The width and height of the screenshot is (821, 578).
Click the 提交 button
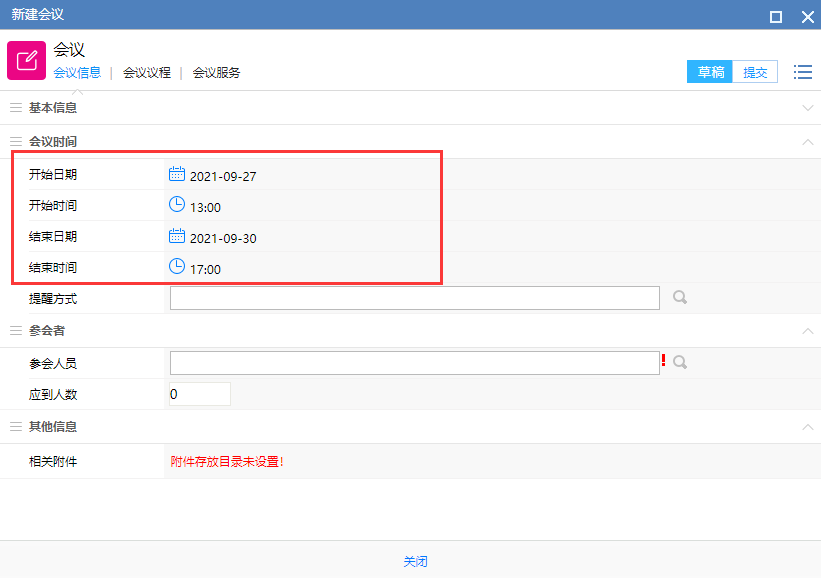click(755, 72)
